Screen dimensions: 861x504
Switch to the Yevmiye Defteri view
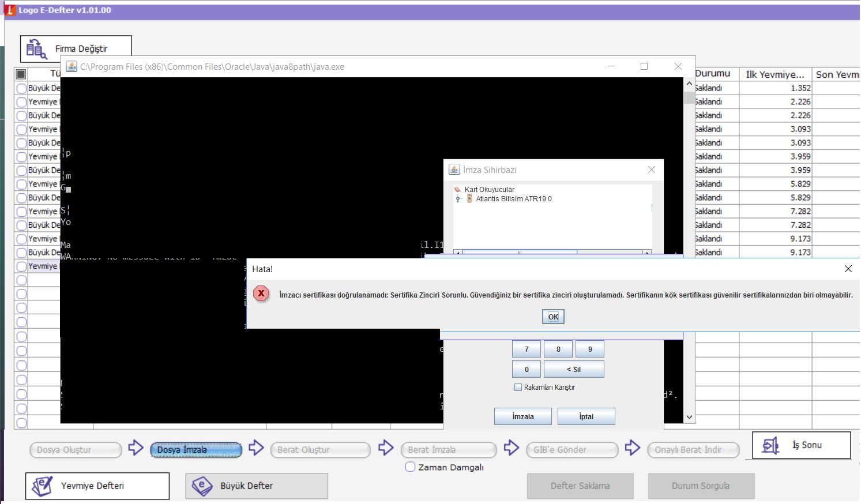point(97,486)
